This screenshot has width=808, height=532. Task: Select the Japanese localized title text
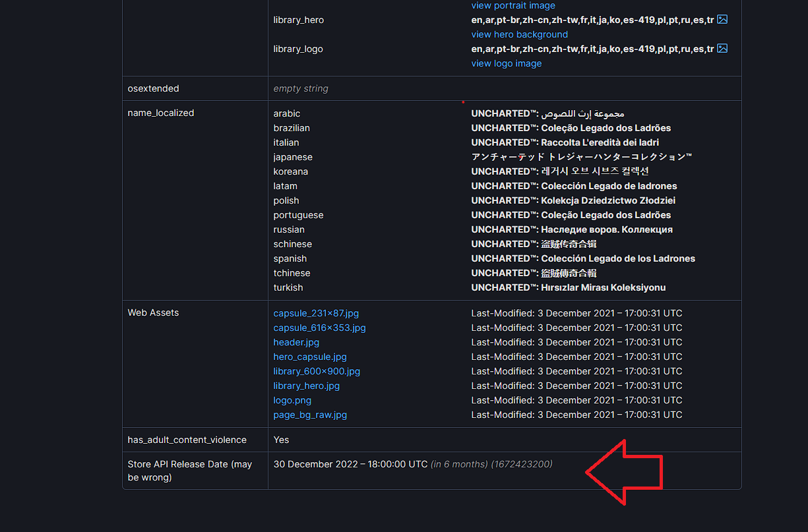tap(582, 157)
